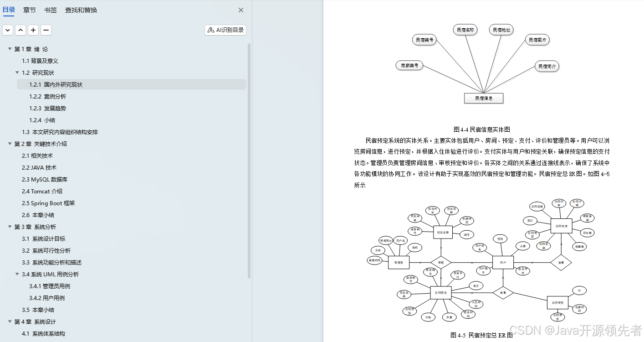Open the 2.3 MySQL 数据库 section
This screenshot has width=644, height=342.
pos(46,179)
